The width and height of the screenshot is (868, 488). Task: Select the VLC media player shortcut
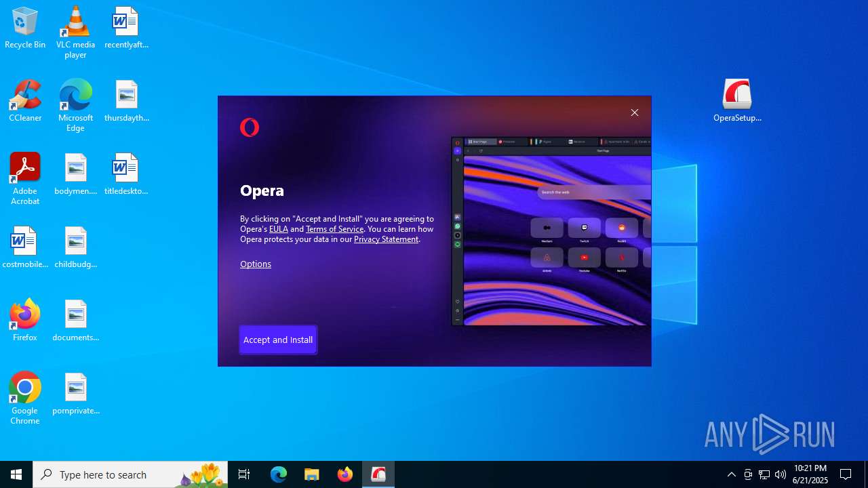tap(75, 33)
